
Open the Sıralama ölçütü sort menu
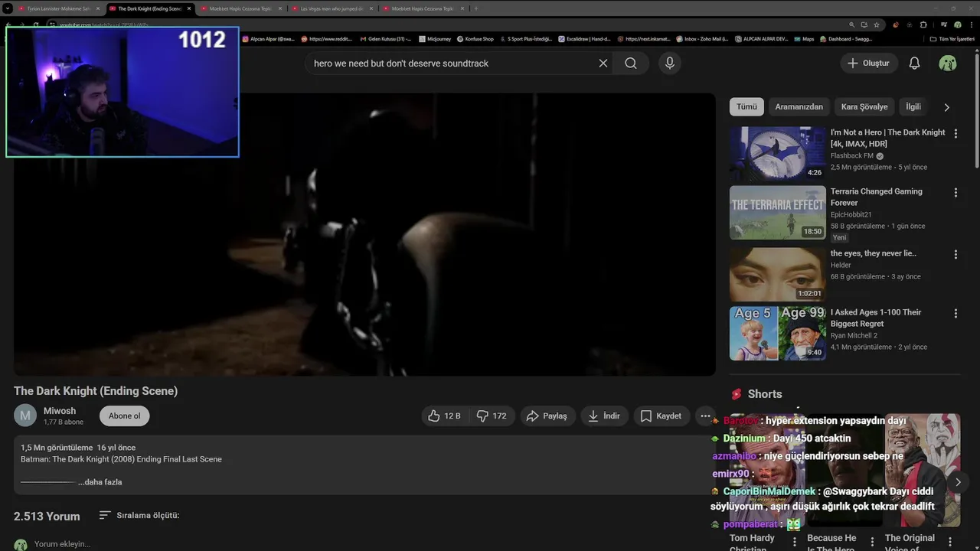pyautogui.click(x=139, y=515)
